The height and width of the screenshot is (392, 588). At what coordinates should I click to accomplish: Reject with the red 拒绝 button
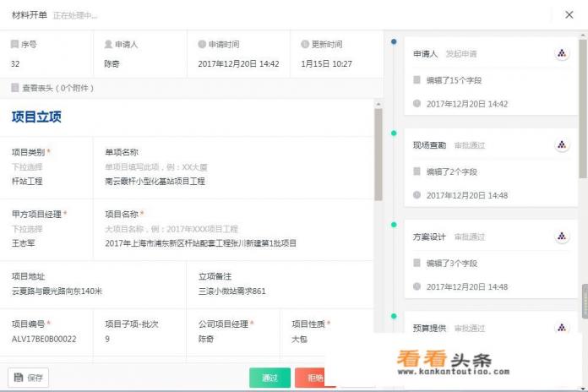click(310, 378)
